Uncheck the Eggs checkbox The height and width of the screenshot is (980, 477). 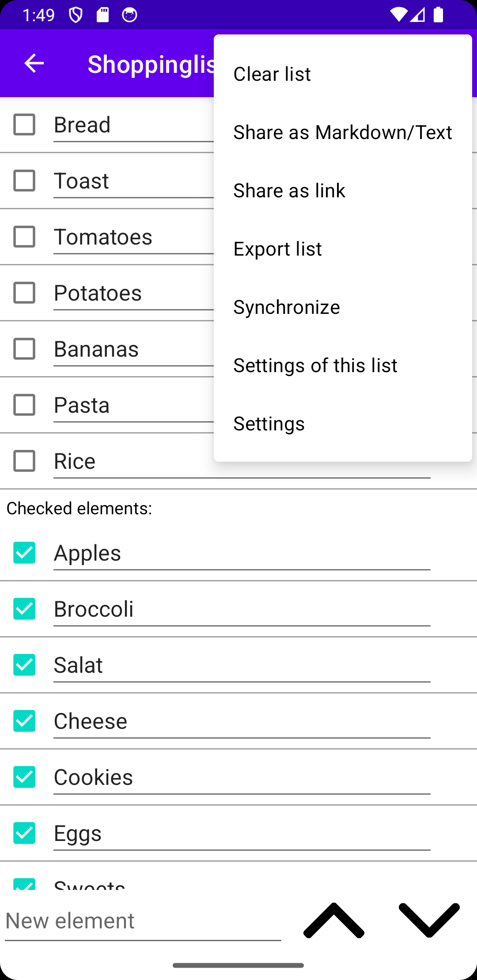[x=24, y=833]
